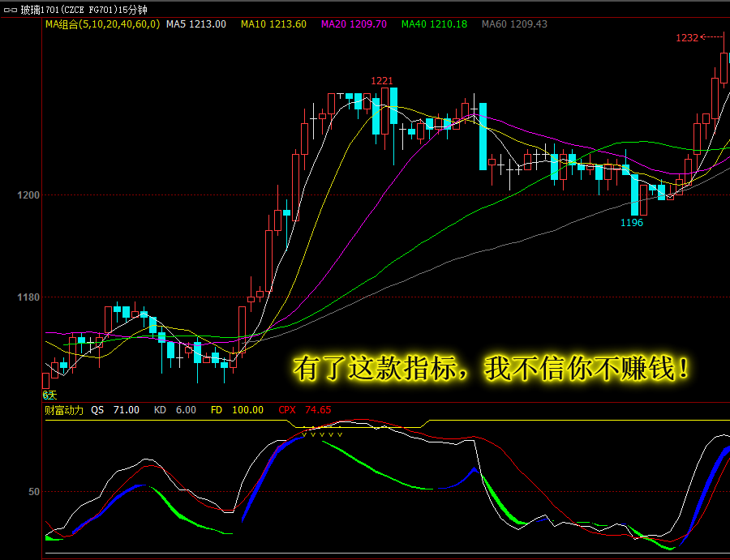
Task: Click the KD 6.00 indicator value
Action: point(174,410)
